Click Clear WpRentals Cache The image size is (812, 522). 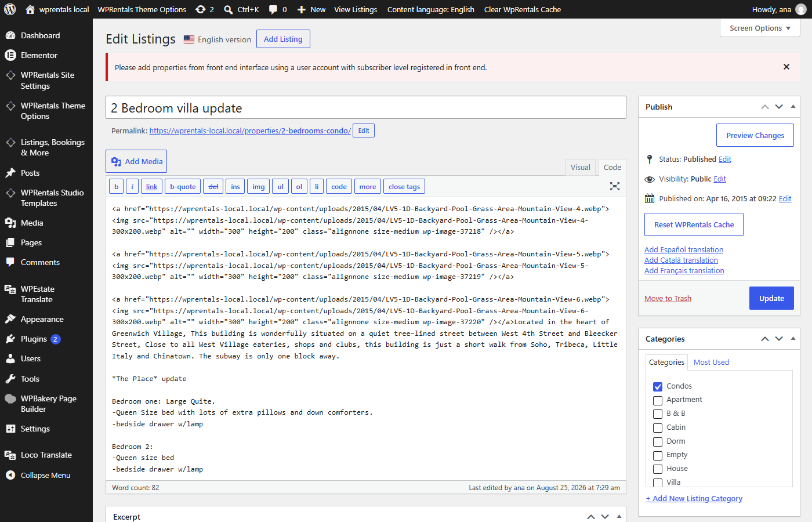[523, 9]
